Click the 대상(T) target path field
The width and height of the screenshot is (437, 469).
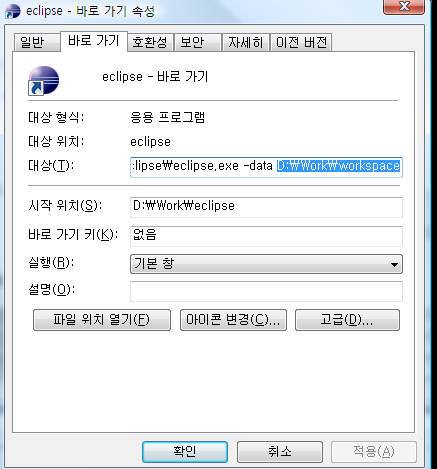pos(266,166)
